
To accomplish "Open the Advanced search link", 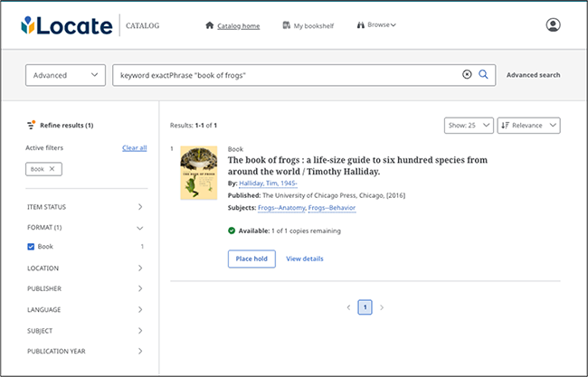I will [x=533, y=74].
